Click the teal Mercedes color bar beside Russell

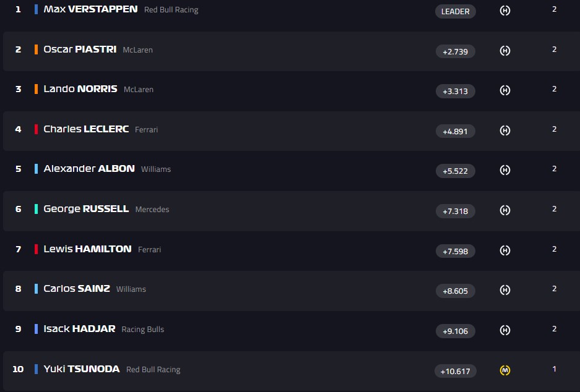37,209
